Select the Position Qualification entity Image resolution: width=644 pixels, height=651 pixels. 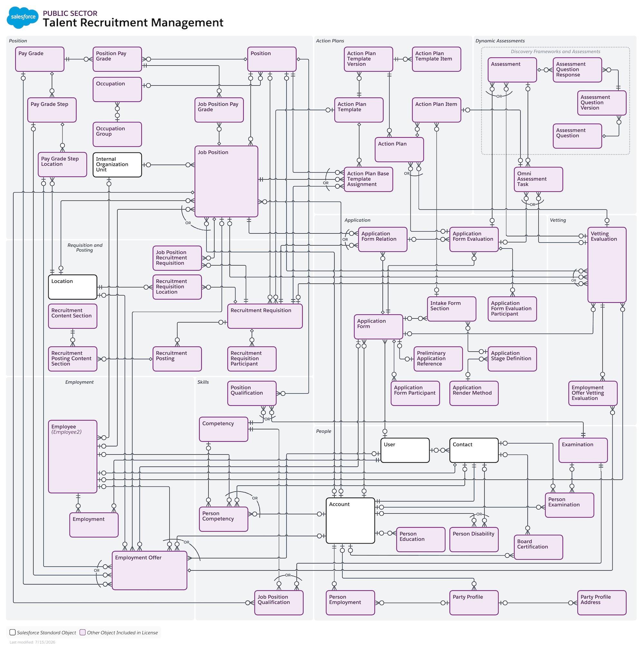(x=251, y=393)
